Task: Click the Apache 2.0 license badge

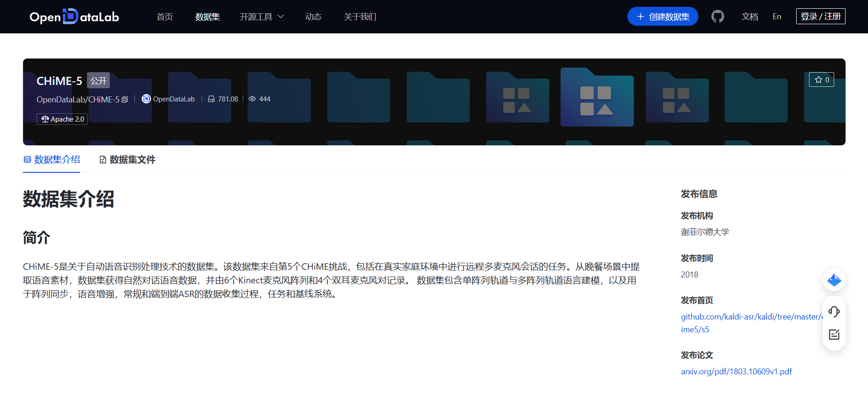Action: pos(62,119)
